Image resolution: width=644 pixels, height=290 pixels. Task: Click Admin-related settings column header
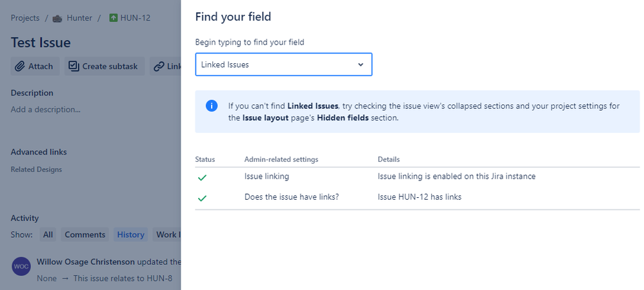tap(281, 159)
